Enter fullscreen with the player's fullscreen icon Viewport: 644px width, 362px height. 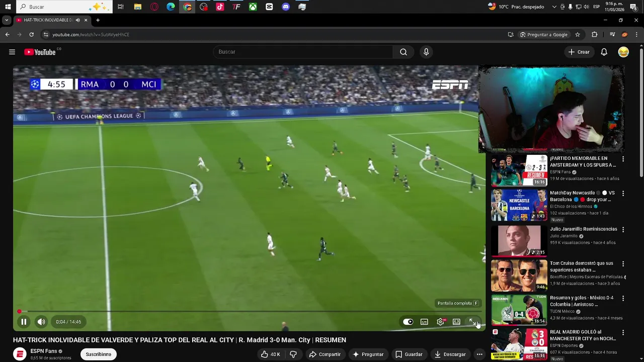click(x=472, y=322)
